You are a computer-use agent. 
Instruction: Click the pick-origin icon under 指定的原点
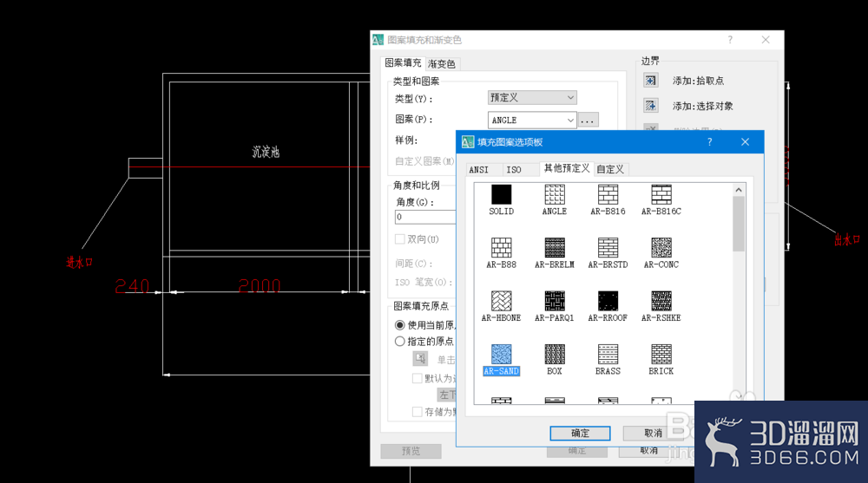(420, 358)
